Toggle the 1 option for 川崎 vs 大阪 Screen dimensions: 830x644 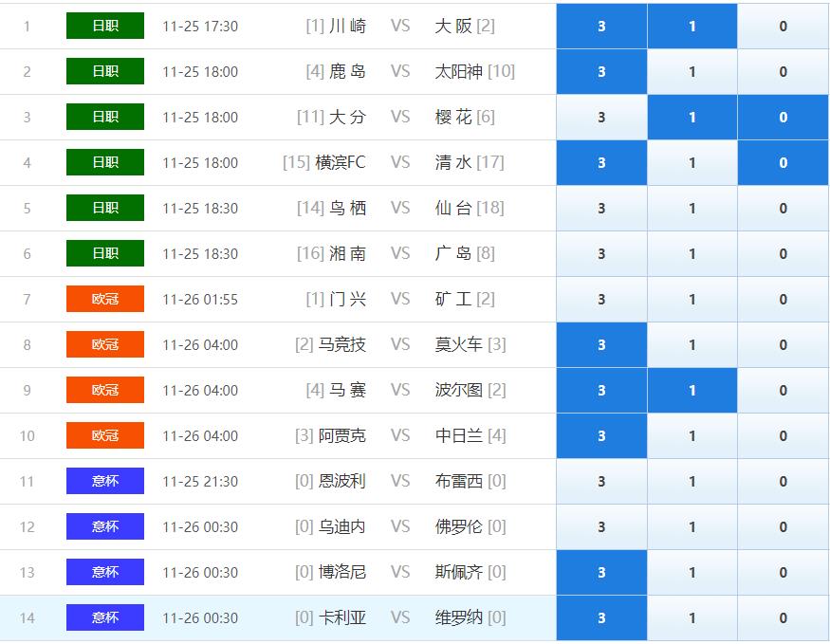pyautogui.click(x=692, y=27)
